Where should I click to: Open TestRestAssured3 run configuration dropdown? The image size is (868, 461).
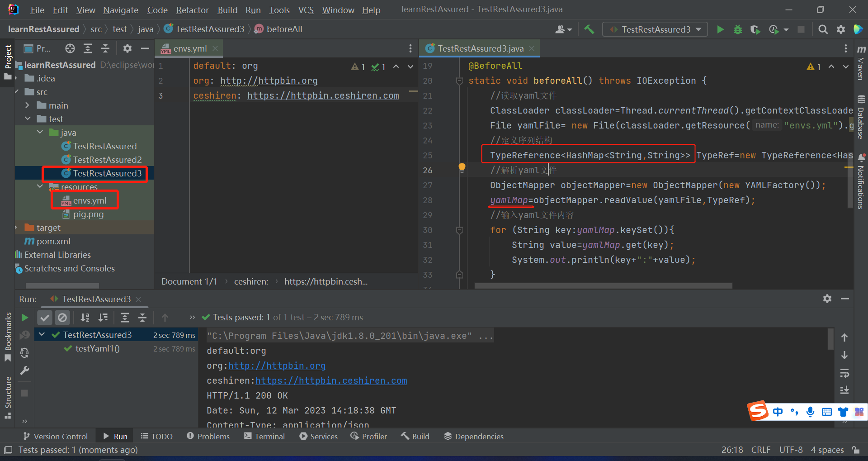pos(655,29)
